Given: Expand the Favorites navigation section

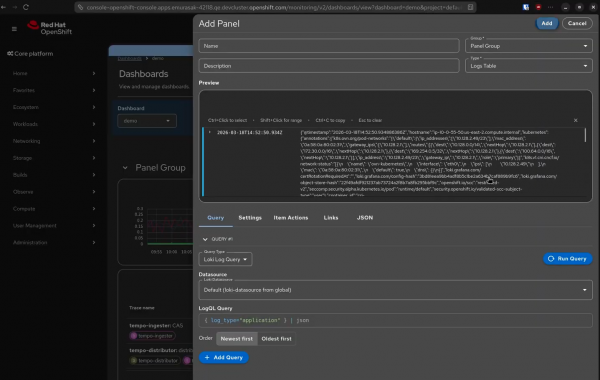Looking at the screenshot, I should point(54,90).
